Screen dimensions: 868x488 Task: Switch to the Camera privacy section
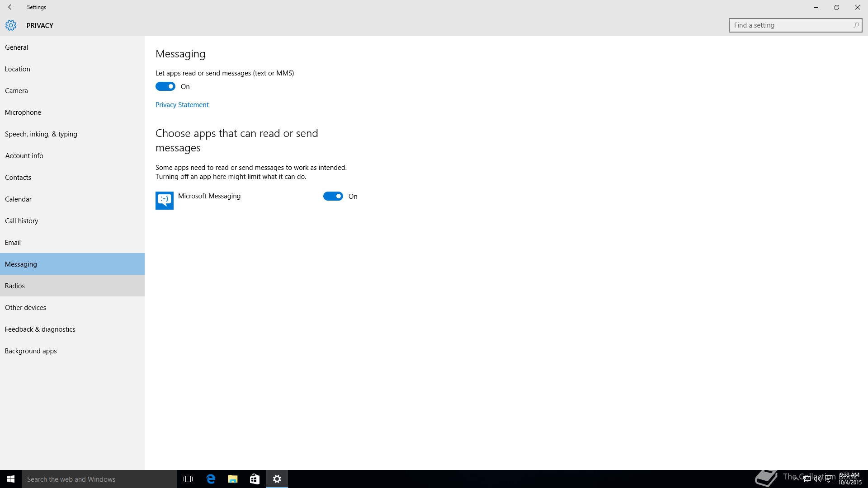(16, 91)
